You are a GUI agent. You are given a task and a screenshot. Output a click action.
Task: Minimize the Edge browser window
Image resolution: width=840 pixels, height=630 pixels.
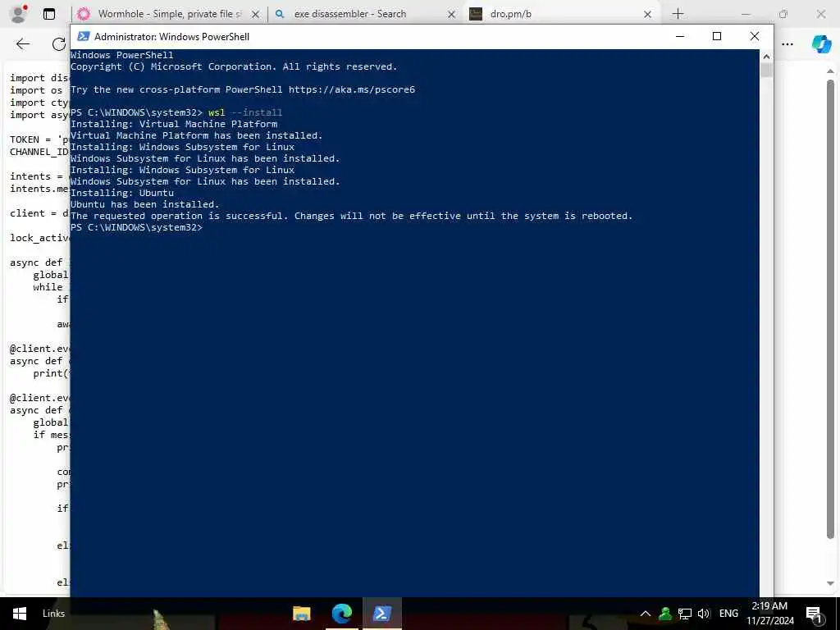coord(746,14)
